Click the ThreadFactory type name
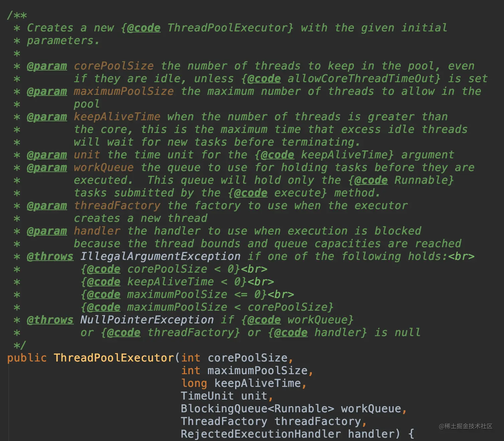504x441 pixels. coord(224,421)
